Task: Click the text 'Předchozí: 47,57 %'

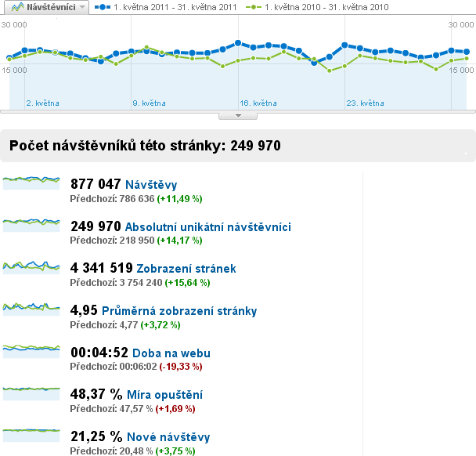Action: [111, 409]
